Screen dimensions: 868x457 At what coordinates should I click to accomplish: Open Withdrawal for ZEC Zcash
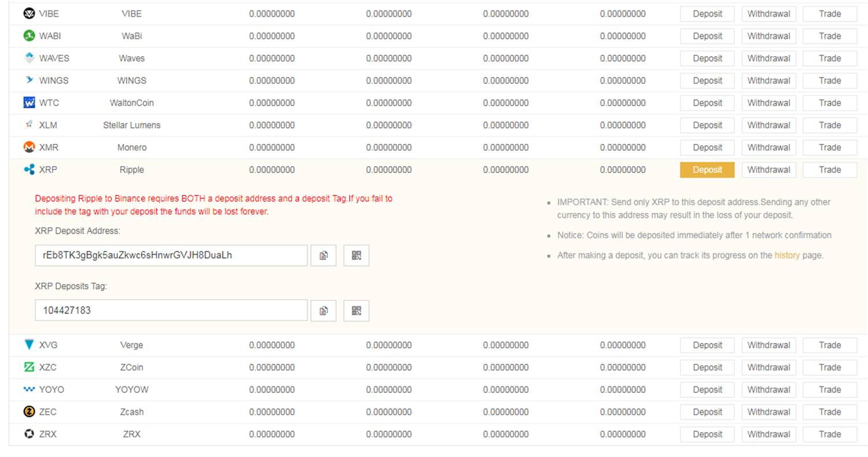pyautogui.click(x=769, y=412)
